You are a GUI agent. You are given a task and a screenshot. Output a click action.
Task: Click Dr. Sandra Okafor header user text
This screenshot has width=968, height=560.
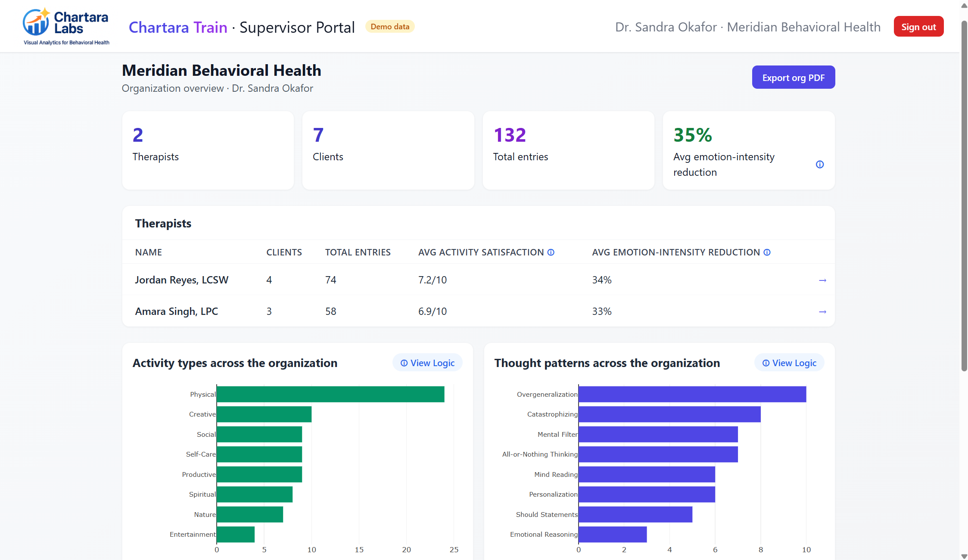pos(666,27)
